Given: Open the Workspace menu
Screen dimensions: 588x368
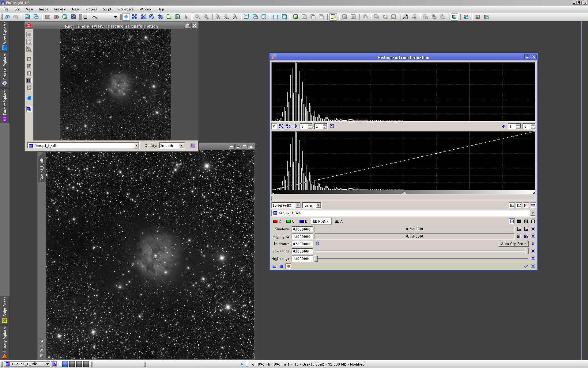Looking at the screenshot, I should click(x=126, y=9).
